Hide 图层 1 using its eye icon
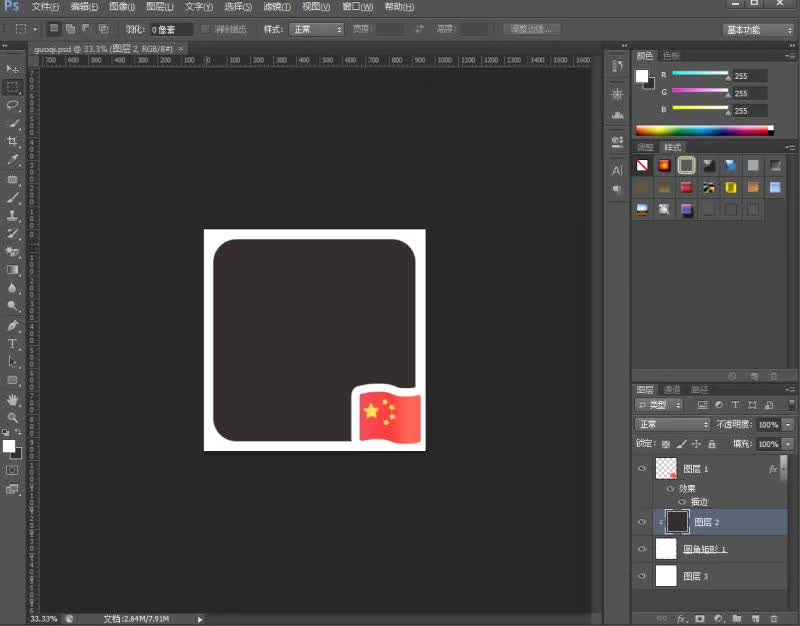Screen dimensions: 800x626 [642, 468]
